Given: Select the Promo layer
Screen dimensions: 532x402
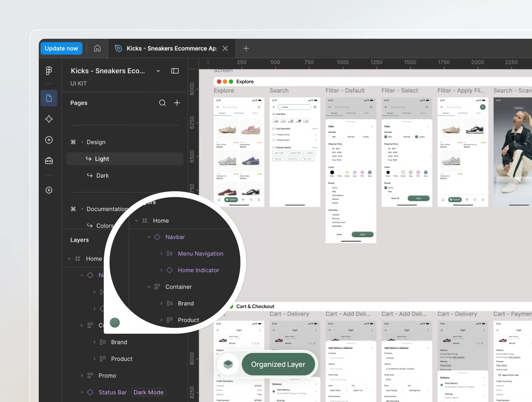Looking at the screenshot, I should tap(107, 375).
